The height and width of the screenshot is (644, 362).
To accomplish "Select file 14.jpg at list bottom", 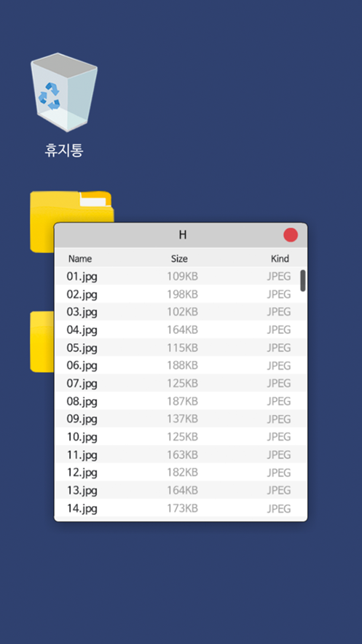I will point(181,508).
